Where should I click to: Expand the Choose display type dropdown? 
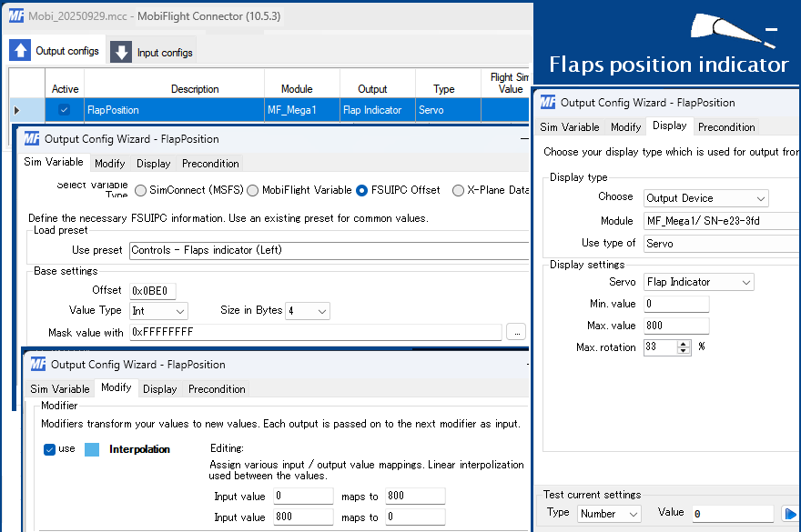click(705, 198)
